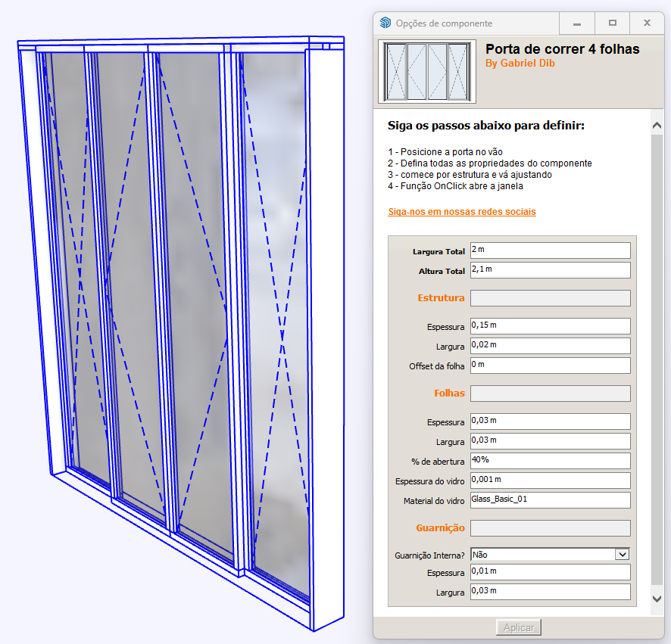Screen dimensions: 671x644
Task: Click the Aplicar button
Action: coord(519,627)
